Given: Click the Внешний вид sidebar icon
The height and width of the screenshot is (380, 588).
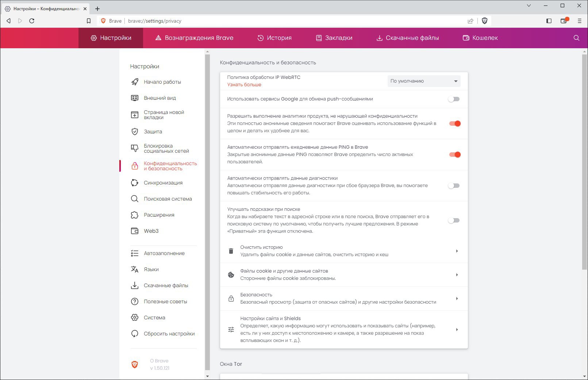Looking at the screenshot, I should [135, 98].
